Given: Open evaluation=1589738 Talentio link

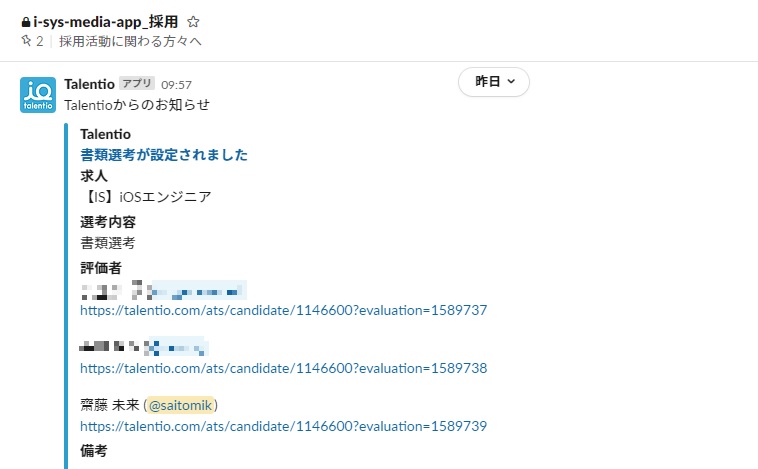Looking at the screenshot, I should point(284,368).
